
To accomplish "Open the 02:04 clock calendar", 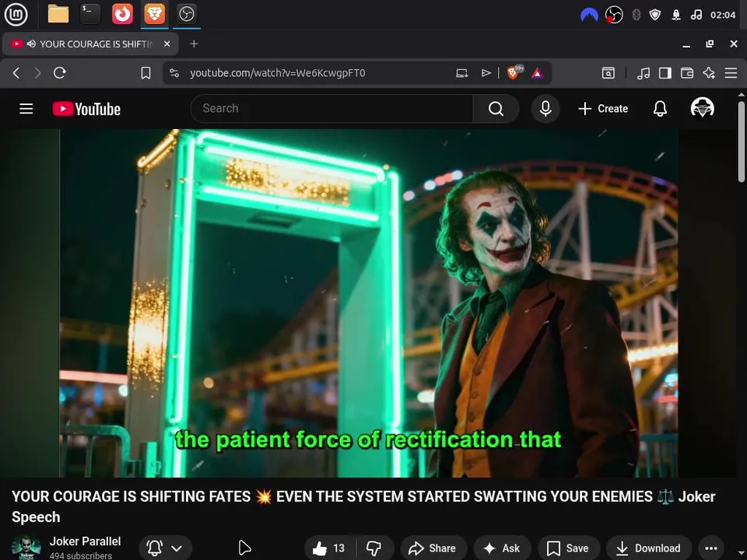I will pos(723,15).
